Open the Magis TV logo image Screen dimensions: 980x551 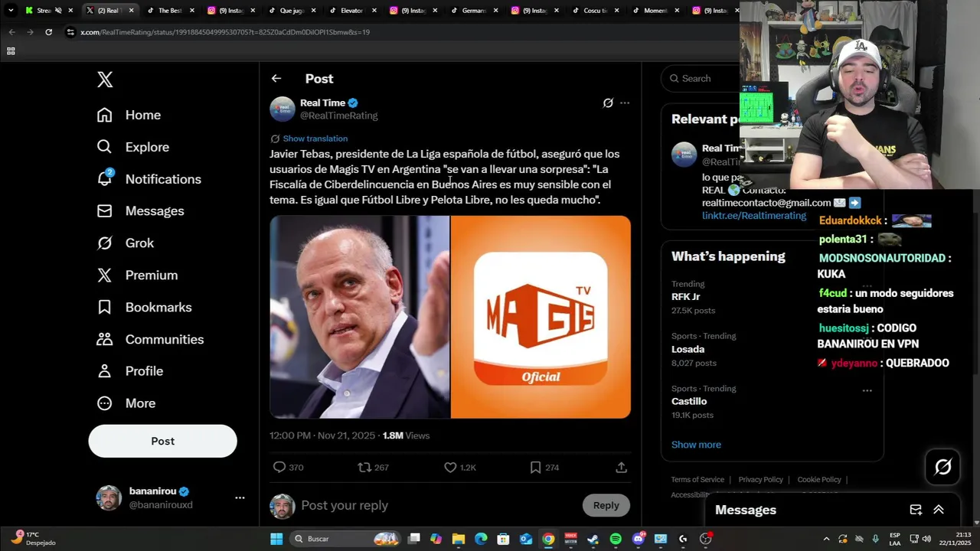541,317
